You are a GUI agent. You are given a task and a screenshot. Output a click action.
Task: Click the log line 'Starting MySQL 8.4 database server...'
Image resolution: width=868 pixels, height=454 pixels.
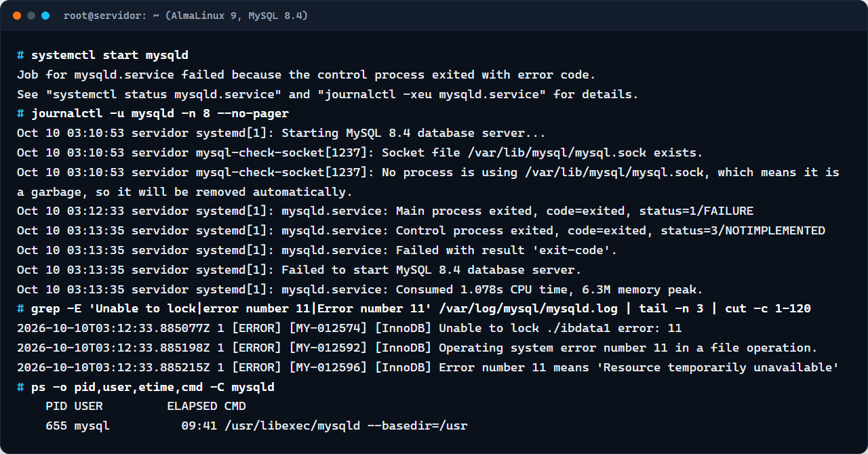[281, 133]
